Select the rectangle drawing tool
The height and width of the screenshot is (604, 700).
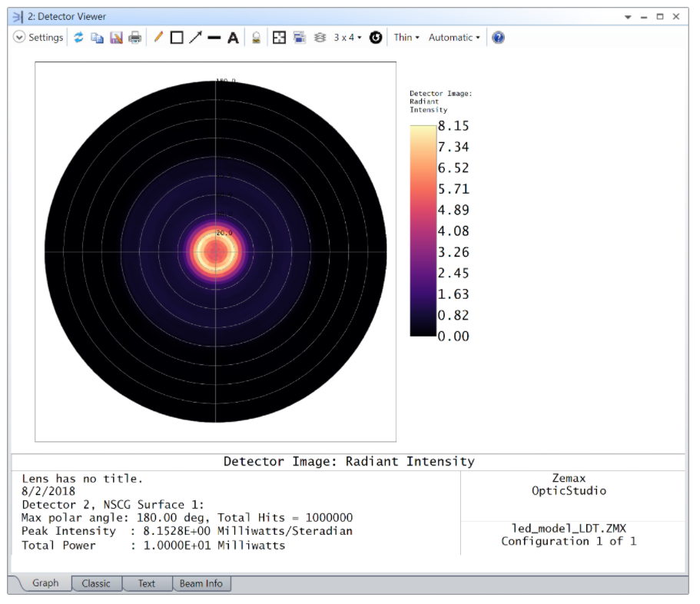click(177, 38)
